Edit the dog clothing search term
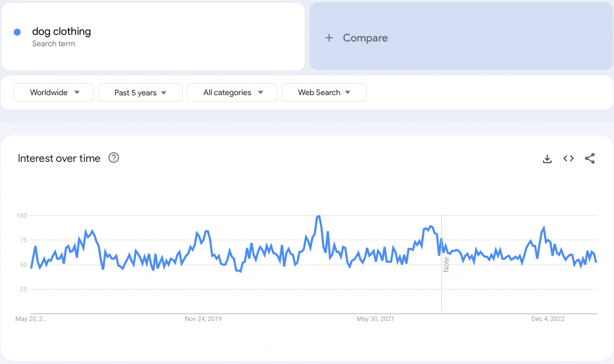Image resolution: width=614 pixels, height=364 pixels. pyautogui.click(x=62, y=32)
